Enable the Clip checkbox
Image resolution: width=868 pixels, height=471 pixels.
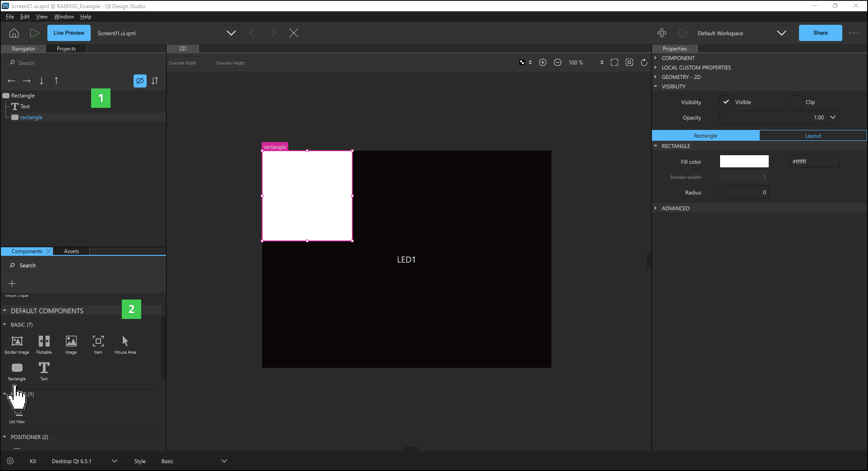coord(796,102)
